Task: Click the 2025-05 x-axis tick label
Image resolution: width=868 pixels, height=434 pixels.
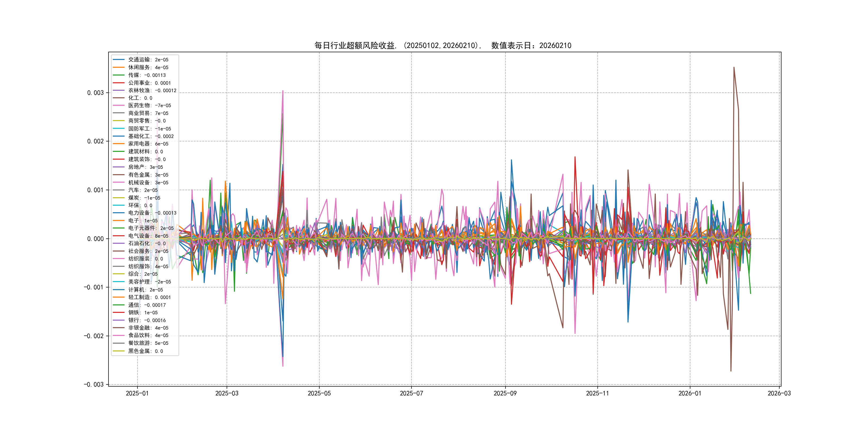Action: (x=319, y=394)
